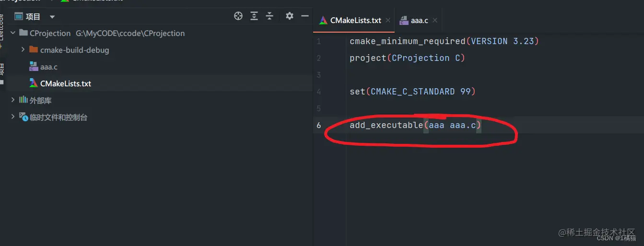Switch to the CMakeLists.txt editor tab
The height and width of the screenshot is (246, 644).
coord(356,20)
